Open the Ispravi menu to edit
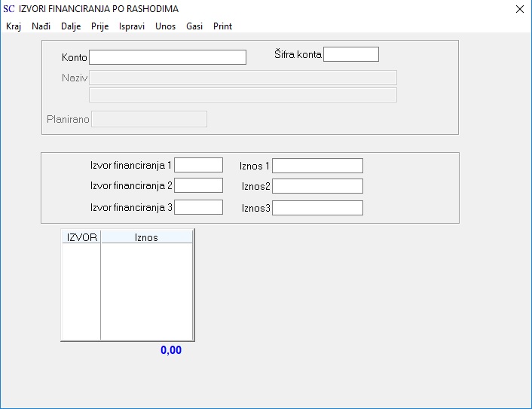Screen dimensions: 532x409 coord(132,26)
